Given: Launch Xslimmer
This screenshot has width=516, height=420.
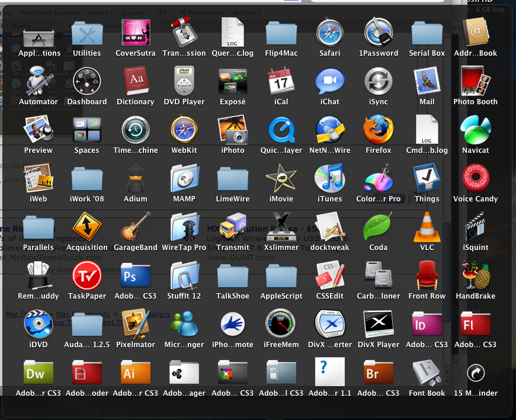Looking at the screenshot, I should [x=281, y=226].
